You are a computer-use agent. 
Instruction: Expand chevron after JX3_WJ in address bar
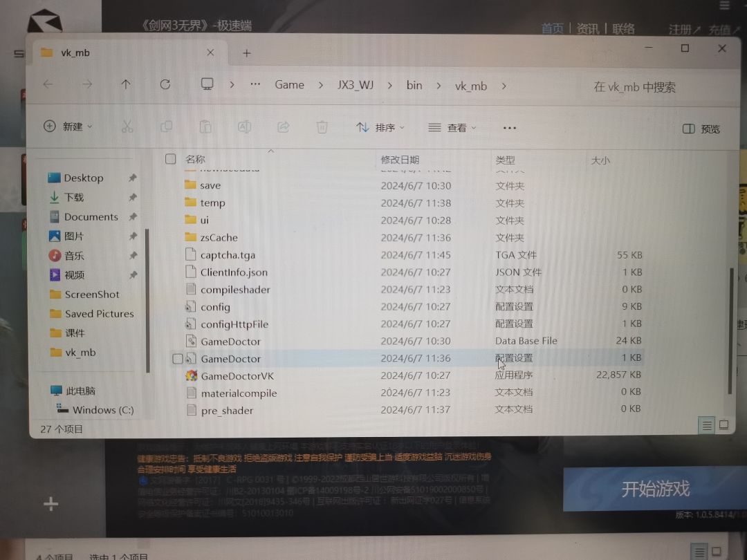point(390,86)
